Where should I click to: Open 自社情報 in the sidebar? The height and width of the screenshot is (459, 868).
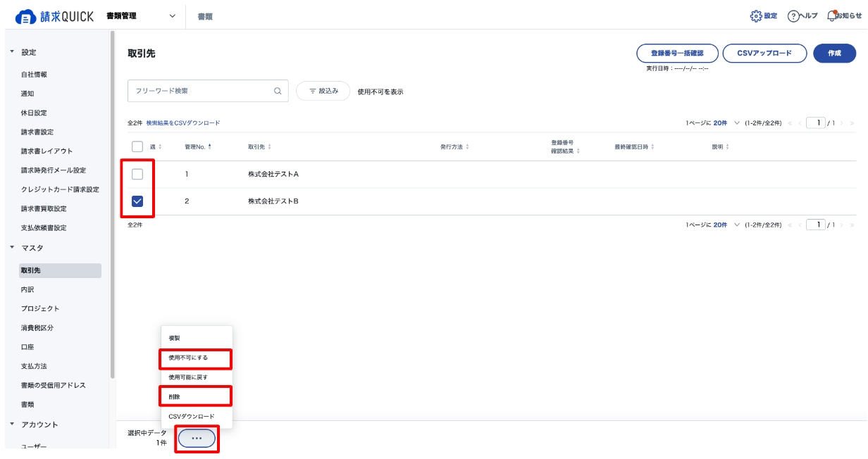(34, 75)
